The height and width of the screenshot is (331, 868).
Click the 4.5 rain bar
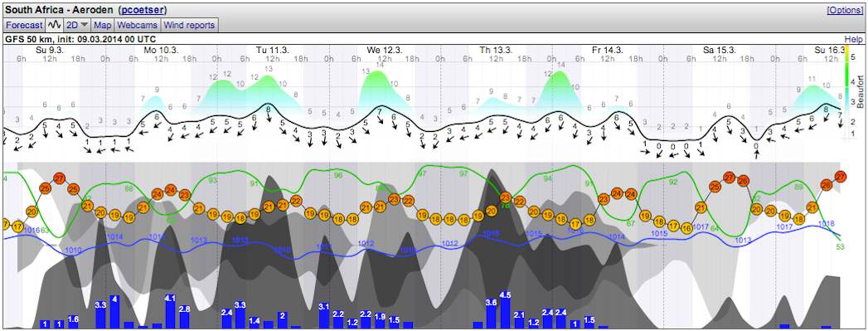pyautogui.click(x=506, y=310)
